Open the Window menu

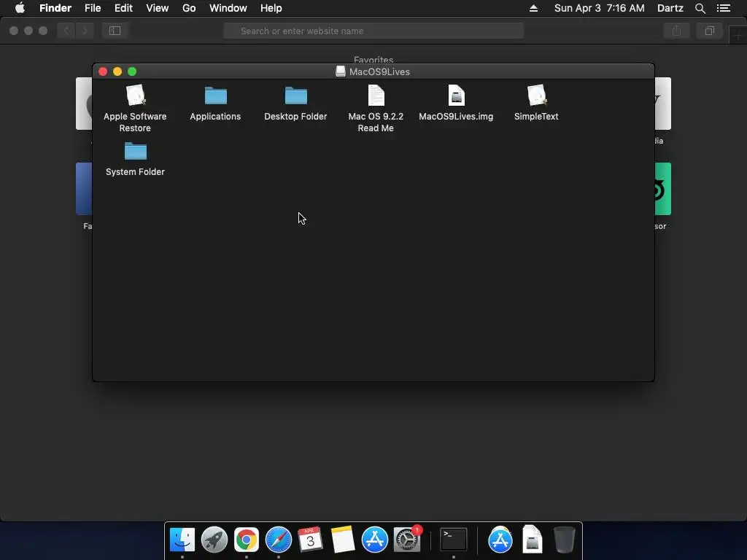[x=228, y=8]
